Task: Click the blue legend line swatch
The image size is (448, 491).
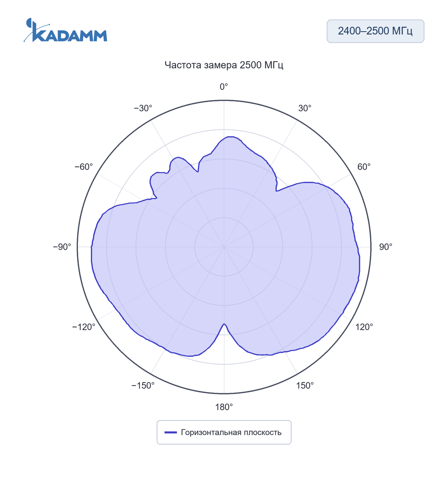Action: pyautogui.click(x=171, y=433)
